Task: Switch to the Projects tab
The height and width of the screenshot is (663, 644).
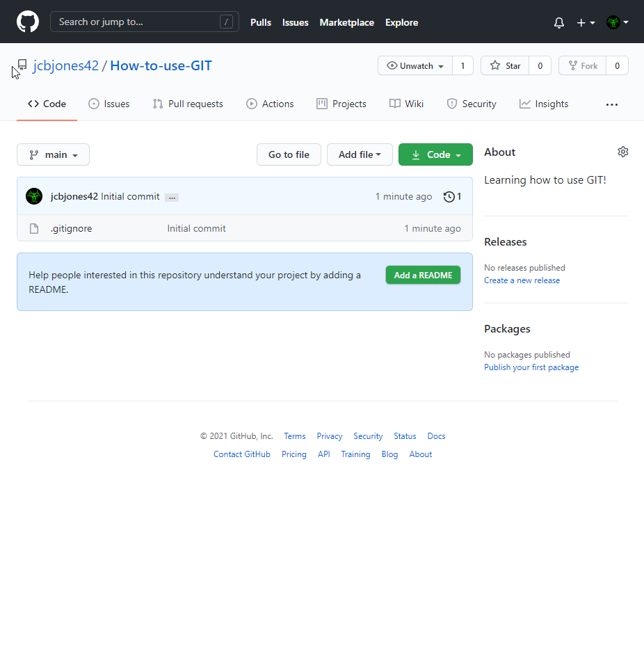Action: coord(341,104)
